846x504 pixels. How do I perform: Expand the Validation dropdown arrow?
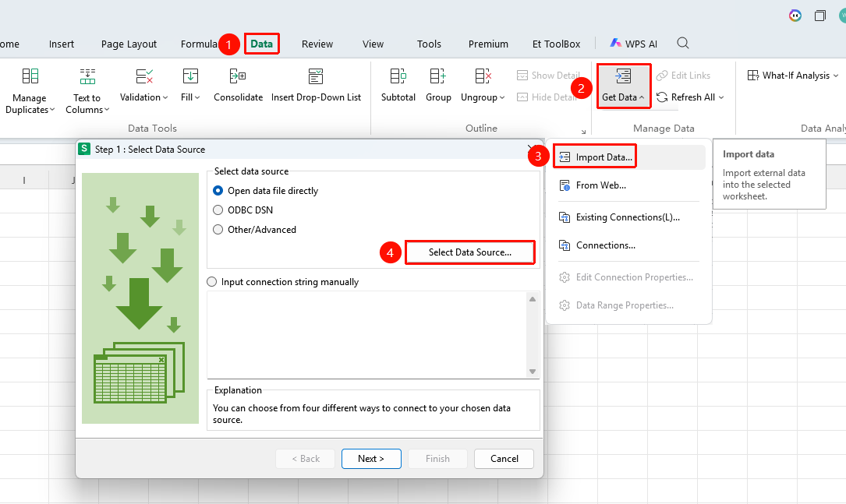165,97
